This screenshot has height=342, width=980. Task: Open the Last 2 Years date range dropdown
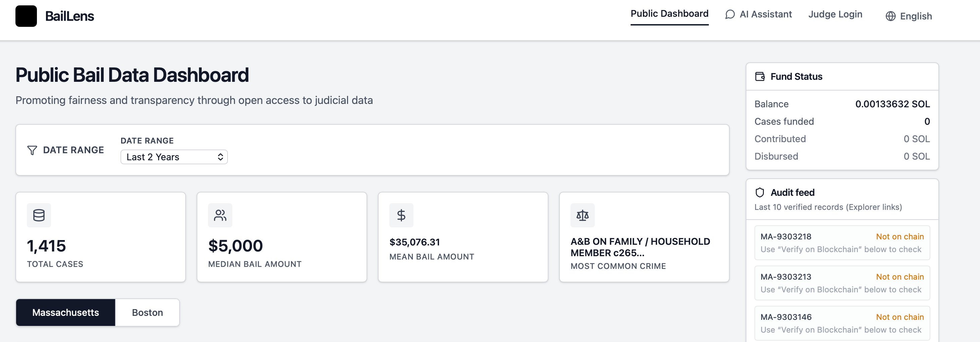click(x=174, y=157)
